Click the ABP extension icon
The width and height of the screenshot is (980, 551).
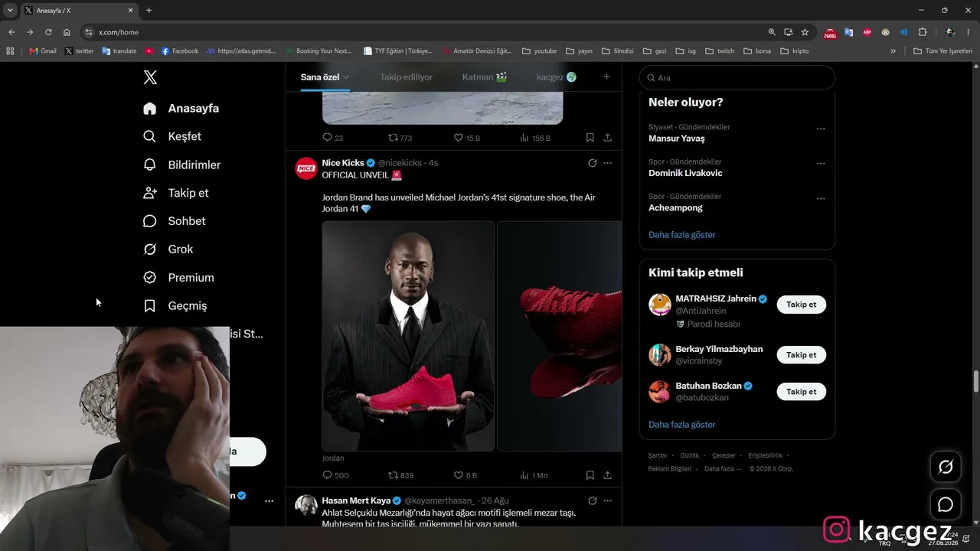pyautogui.click(x=867, y=32)
